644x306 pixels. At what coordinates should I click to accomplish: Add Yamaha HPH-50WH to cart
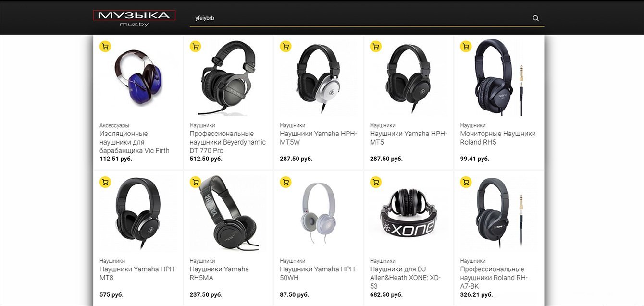click(x=285, y=182)
